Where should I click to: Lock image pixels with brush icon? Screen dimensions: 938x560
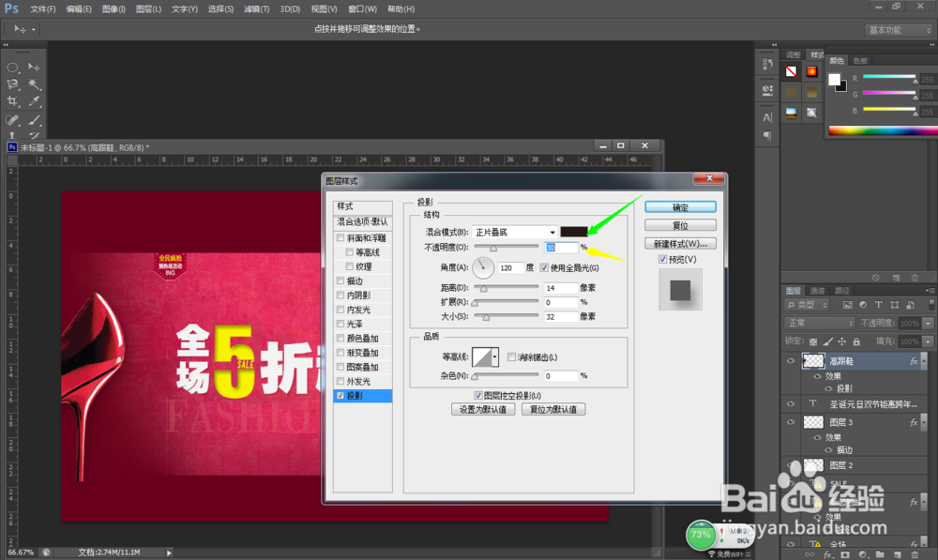(827, 341)
